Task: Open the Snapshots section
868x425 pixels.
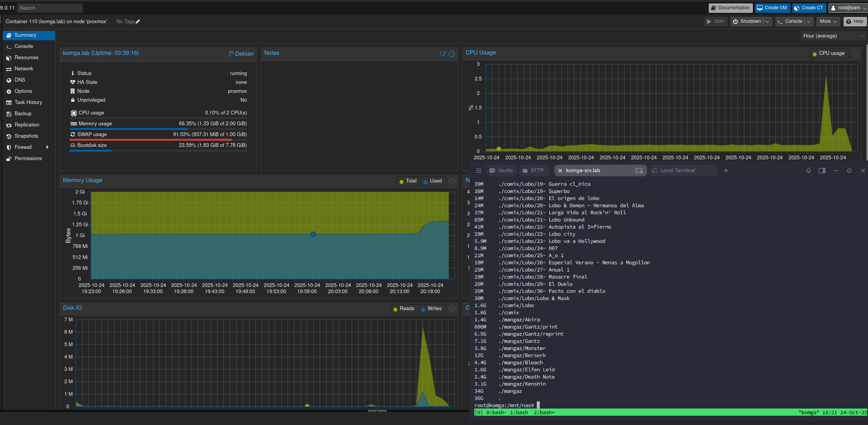Action: point(26,136)
